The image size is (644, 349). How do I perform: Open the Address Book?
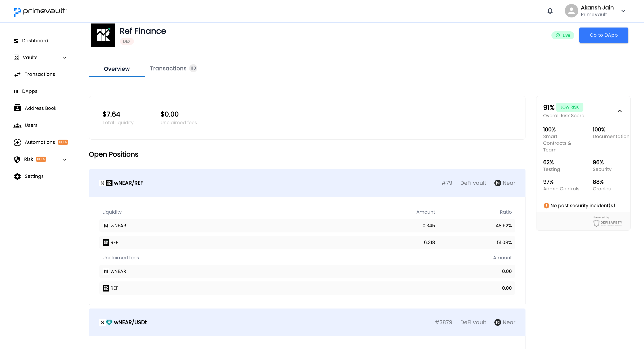(x=35, y=108)
